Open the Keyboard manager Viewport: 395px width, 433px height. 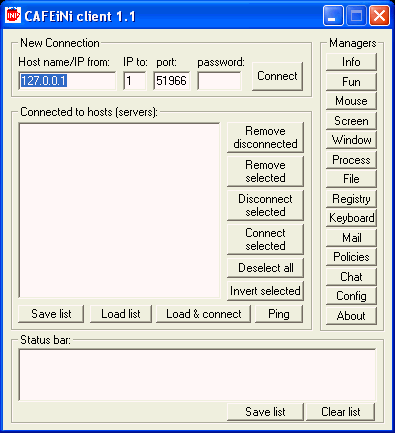pyautogui.click(x=351, y=218)
